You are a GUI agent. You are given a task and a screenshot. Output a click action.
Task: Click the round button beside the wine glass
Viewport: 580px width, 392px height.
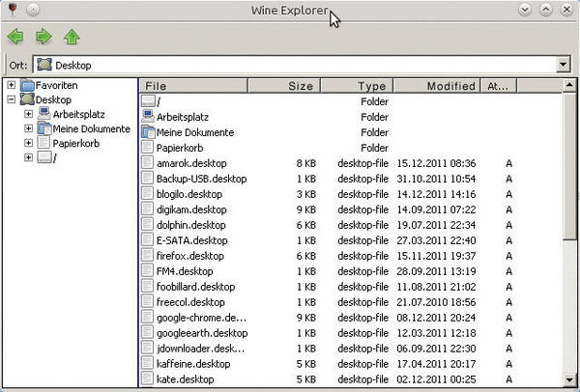click(33, 10)
